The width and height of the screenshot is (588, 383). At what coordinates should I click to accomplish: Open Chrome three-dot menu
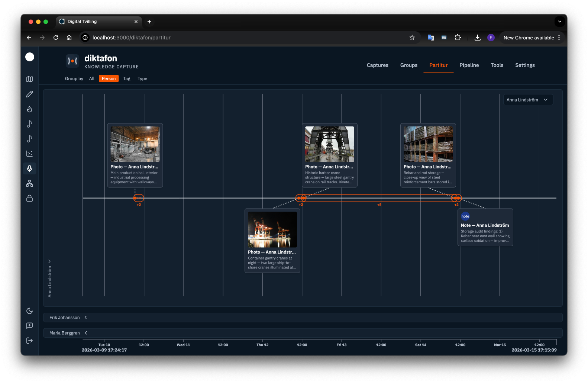click(x=559, y=38)
